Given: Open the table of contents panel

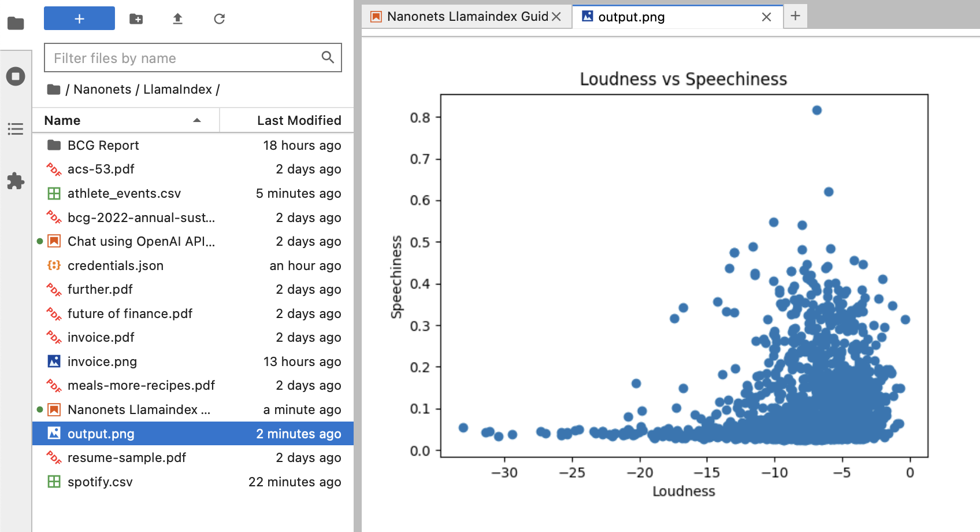Looking at the screenshot, I should pyautogui.click(x=16, y=128).
